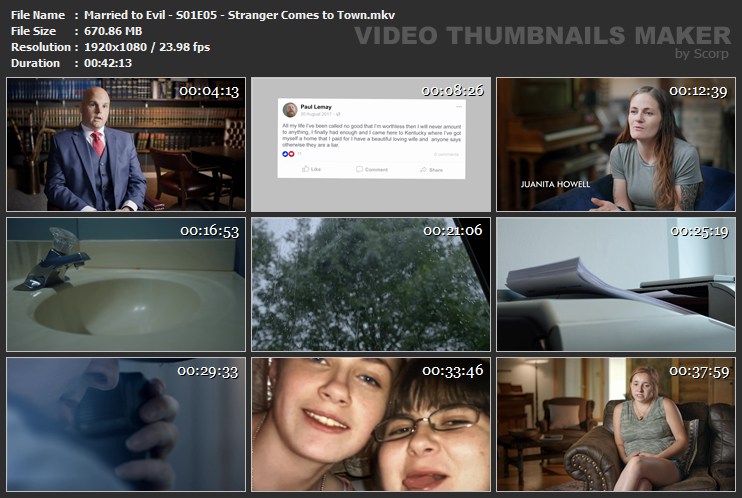Click the JUANITA HOWELL name caption
Screen dimensions: 742x498
click(555, 184)
